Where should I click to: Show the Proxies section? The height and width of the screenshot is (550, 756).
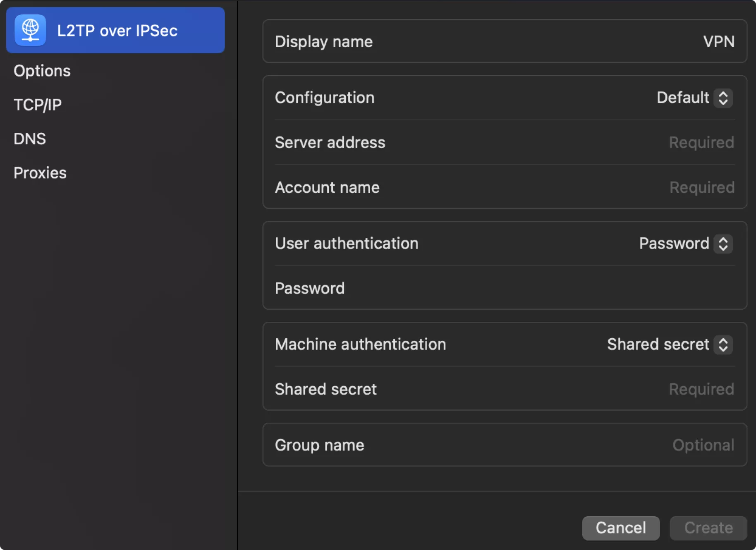click(40, 173)
